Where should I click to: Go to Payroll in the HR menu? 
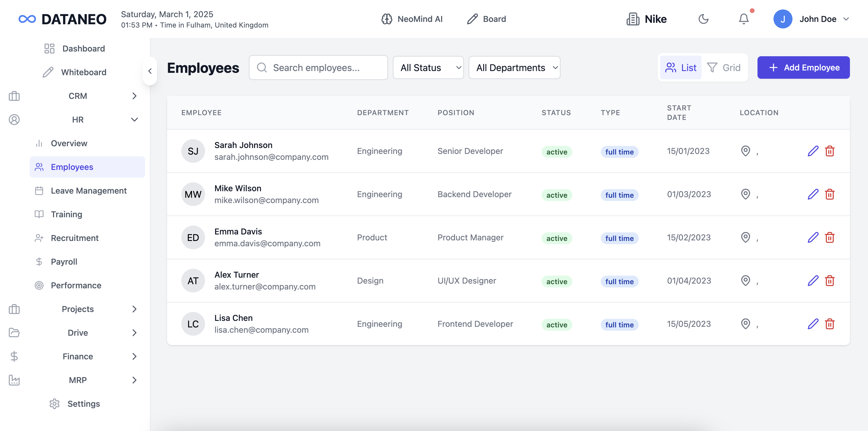click(x=64, y=262)
